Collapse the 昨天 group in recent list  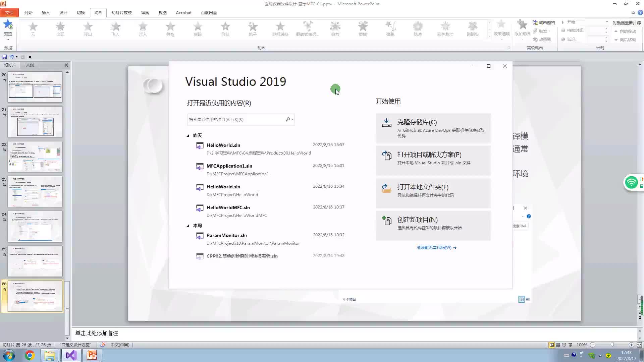(x=188, y=136)
